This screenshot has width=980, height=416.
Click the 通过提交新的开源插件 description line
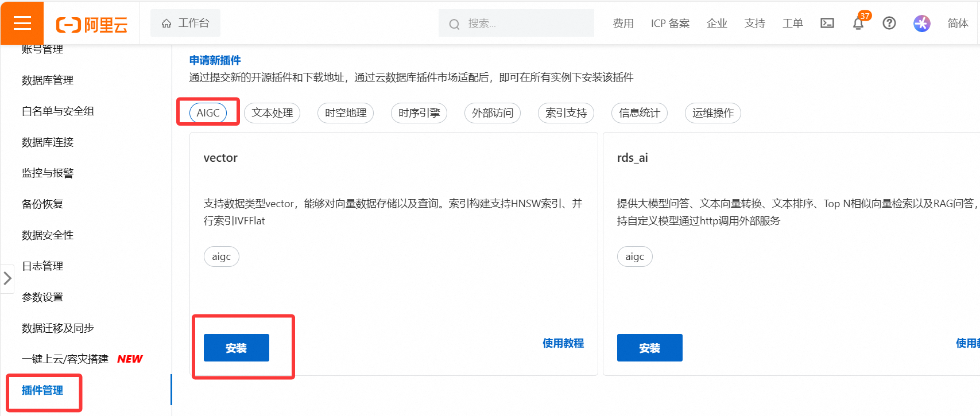coord(412,77)
